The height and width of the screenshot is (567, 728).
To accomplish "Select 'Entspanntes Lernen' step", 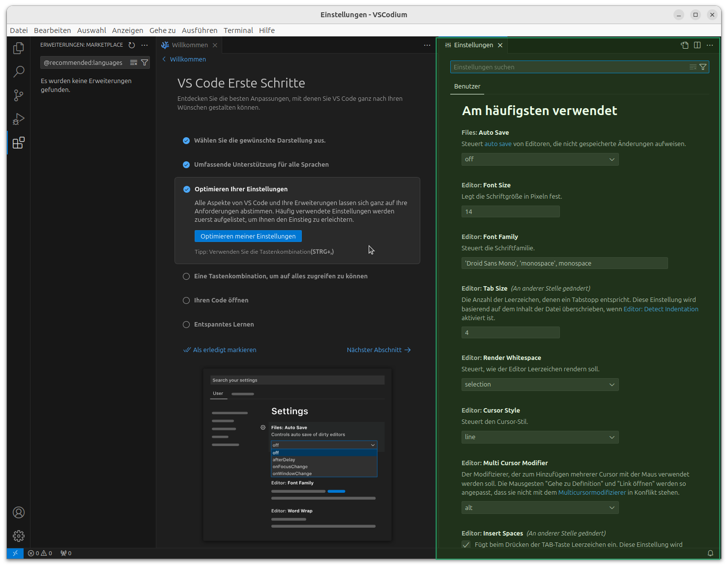I will click(x=224, y=325).
